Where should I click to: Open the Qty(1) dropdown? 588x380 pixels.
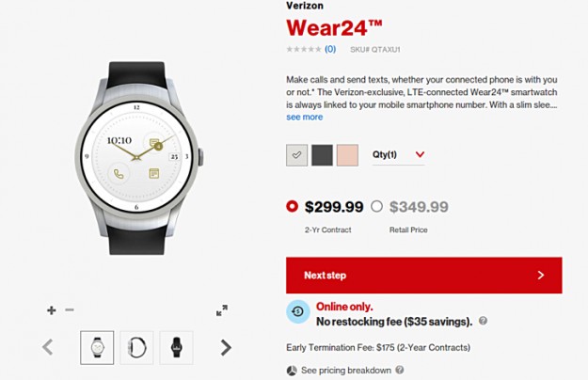pos(398,154)
